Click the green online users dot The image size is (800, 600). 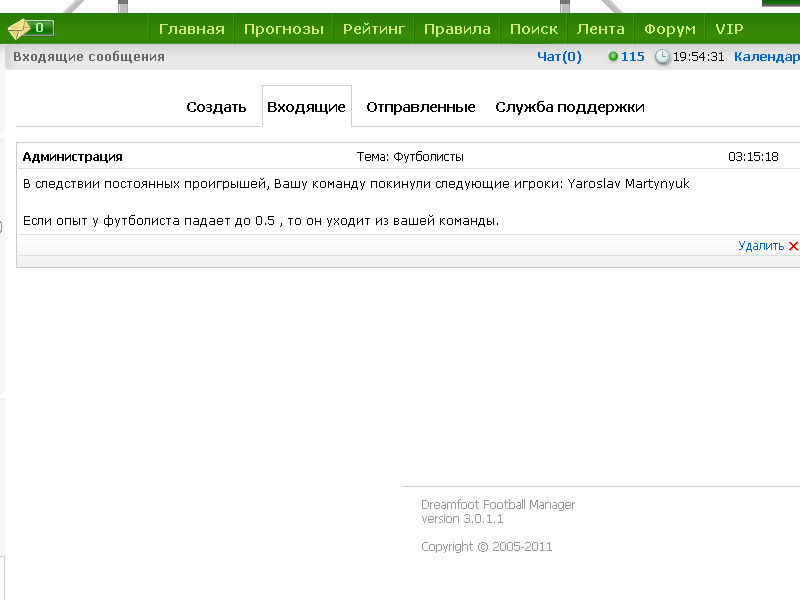(x=613, y=56)
